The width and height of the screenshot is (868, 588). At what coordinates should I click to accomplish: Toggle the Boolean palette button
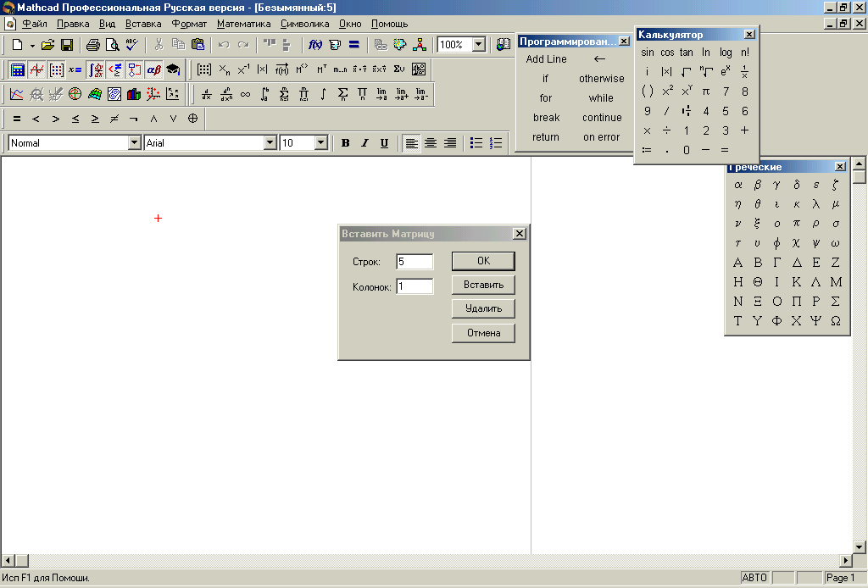pyautogui.click(x=114, y=69)
